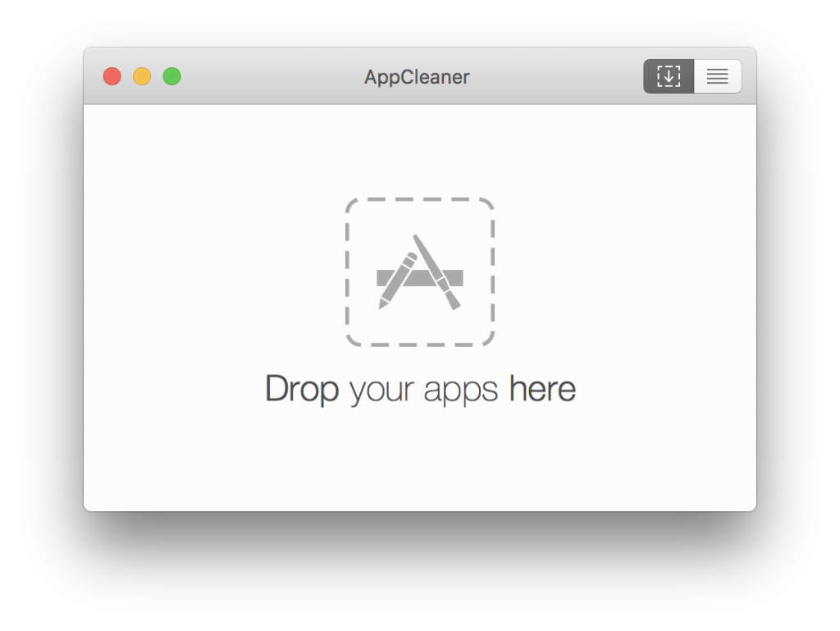Screen dimensions: 840x631
Task: Close the AppCleaner window
Action: click(112, 76)
